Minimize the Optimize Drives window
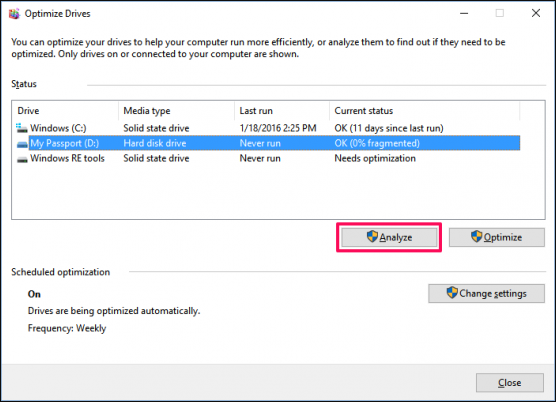The height and width of the screenshot is (402, 556). (x=464, y=13)
